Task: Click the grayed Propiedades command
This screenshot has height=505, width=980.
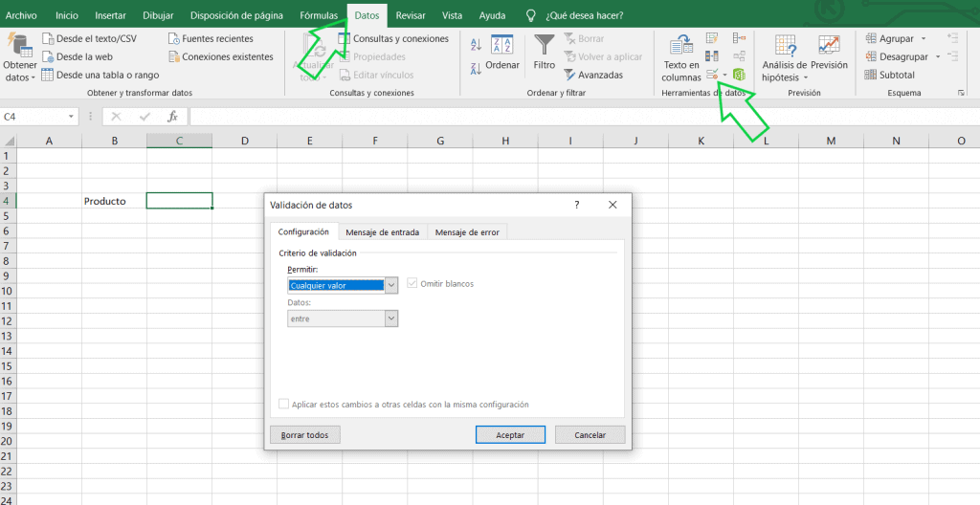Action: [x=372, y=56]
